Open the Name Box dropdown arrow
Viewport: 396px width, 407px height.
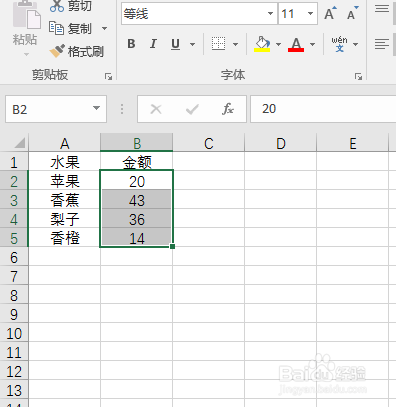(x=96, y=108)
